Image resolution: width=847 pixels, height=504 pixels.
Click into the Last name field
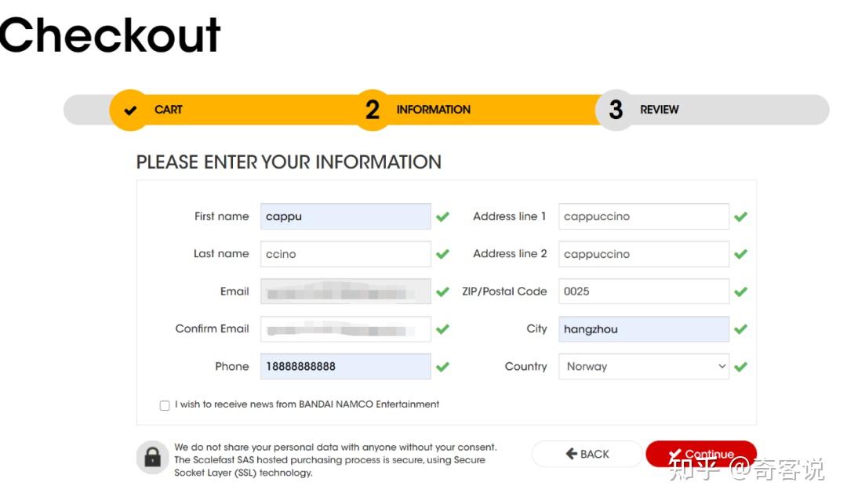coord(345,254)
